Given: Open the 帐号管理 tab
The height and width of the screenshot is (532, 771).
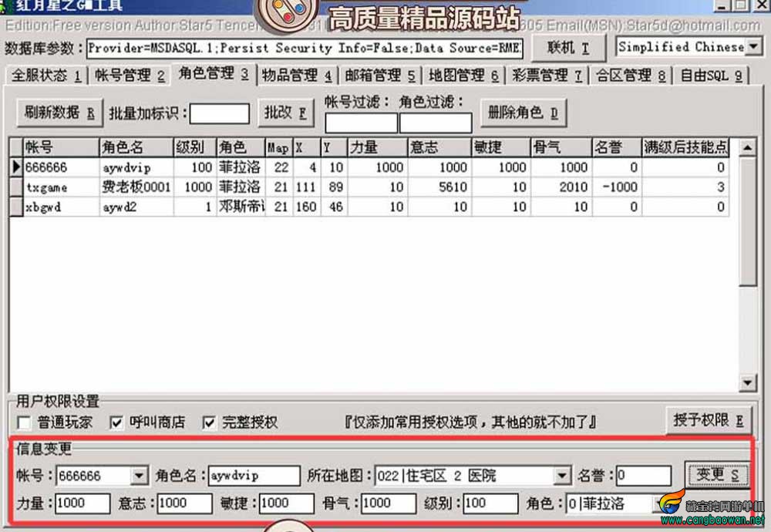Looking at the screenshot, I should pyautogui.click(x=130, y=76).
